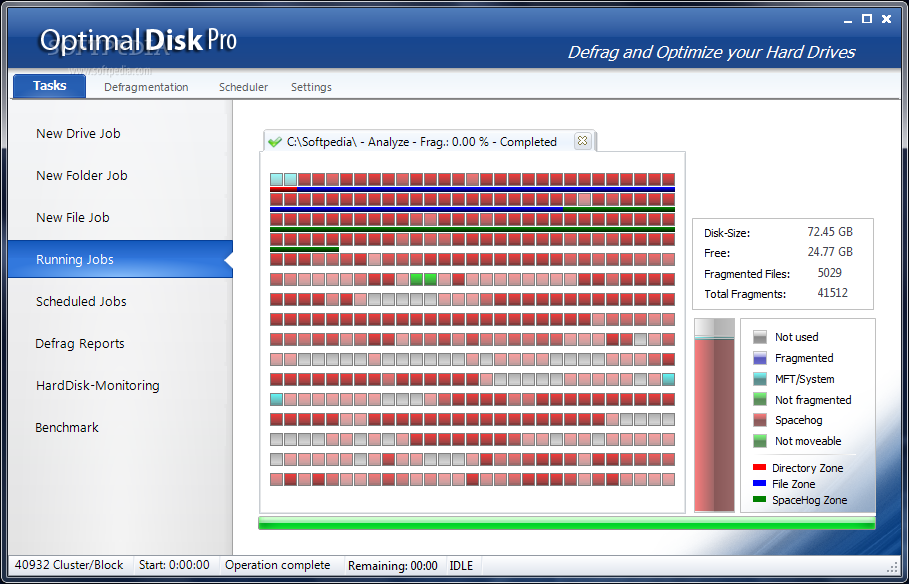Close the Optimal Disk Pro window
This screenshot has width=909, height=584.
tap(886, 19)
